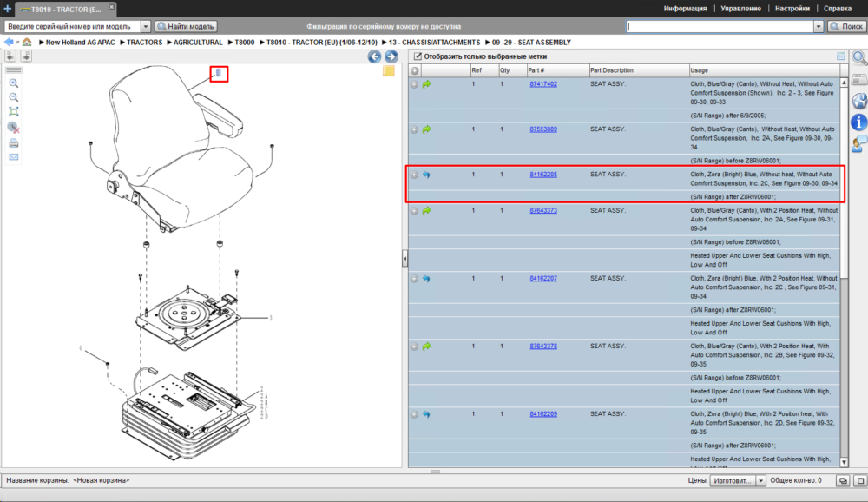Click the 'Поиск' search button
Screen dimensions: 868x502
pyautogui.click(x=845, y=26)
